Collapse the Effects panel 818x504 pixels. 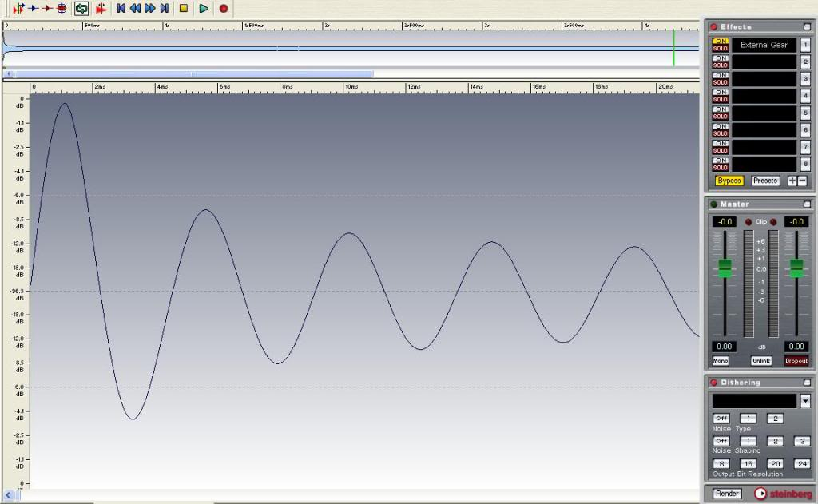pyautogui.click(x=806, y=27)
